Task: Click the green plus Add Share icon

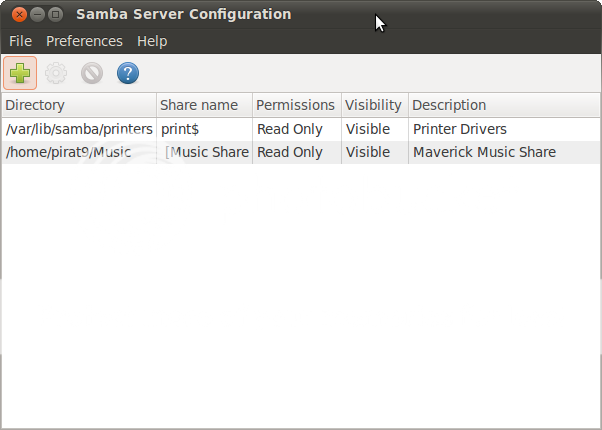Action: pyautogui.click(x=20, y=73)
